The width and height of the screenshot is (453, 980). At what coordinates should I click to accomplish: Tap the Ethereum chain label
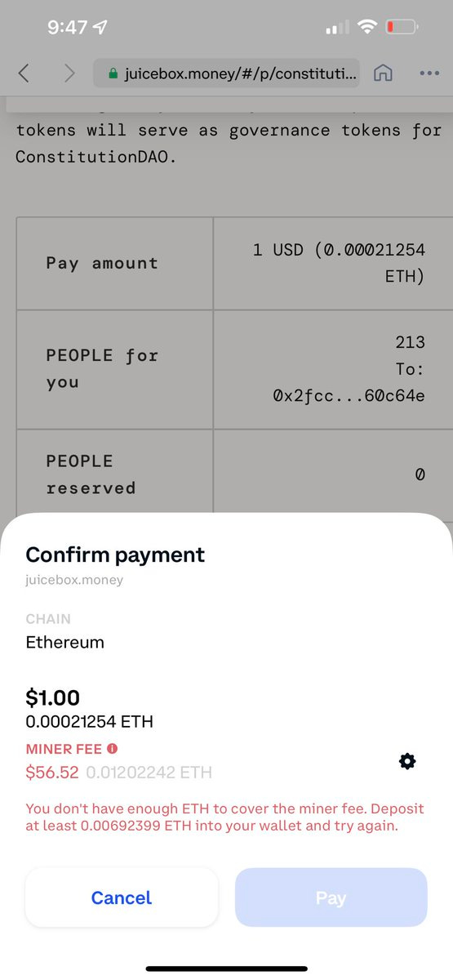[x=65, y=642]
